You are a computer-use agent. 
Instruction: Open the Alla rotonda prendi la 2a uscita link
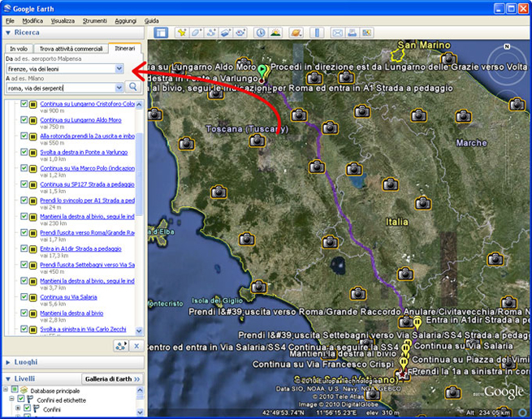pos(87,136)
